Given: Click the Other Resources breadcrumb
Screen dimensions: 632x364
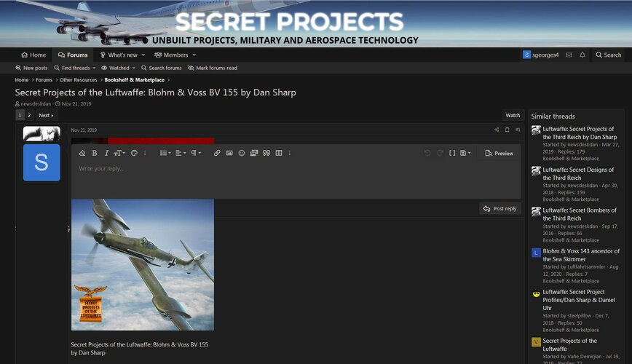Looking at the screenshot, I should tap(79, 80).
